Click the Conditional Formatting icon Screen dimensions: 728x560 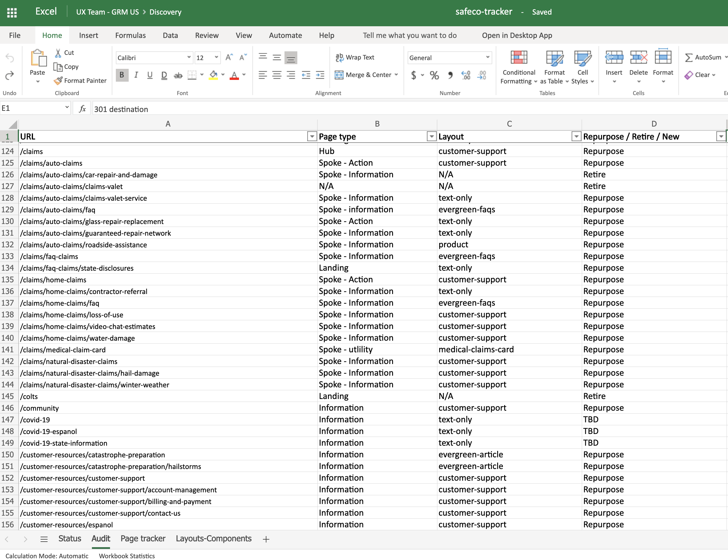point(519,58)
